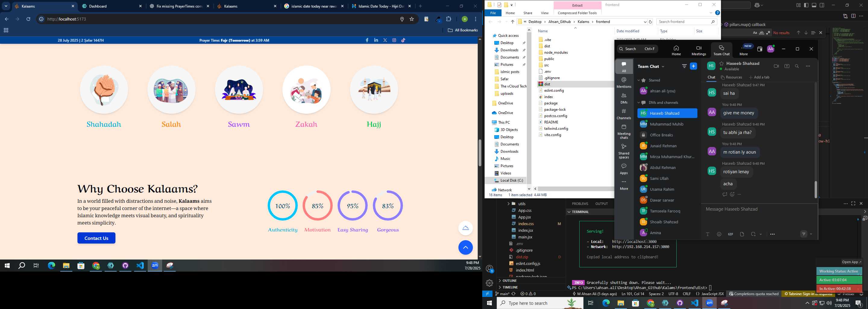Image resolution: width=868 pixels, height=309 pixels.
Task: Click Contact Us button on Kalaams page
Action: coord(96,238)
